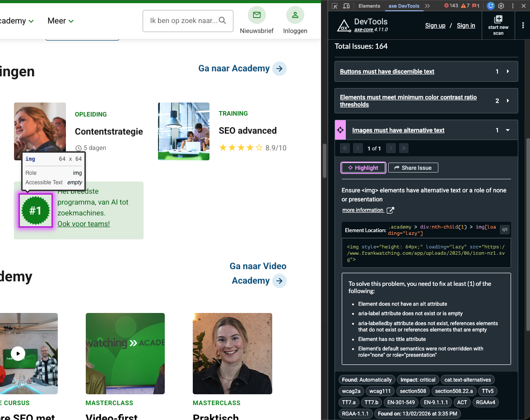Click the Ook voor teams! link

[84, 224]
